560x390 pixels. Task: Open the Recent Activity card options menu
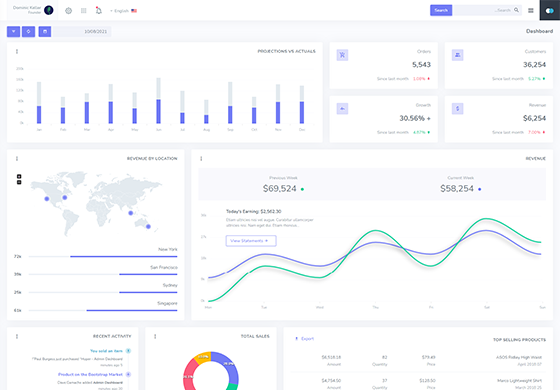click(x=17, y=336)
